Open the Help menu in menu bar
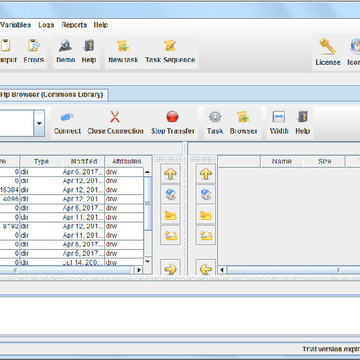This screenshot has width=360, height=360. 101,25
